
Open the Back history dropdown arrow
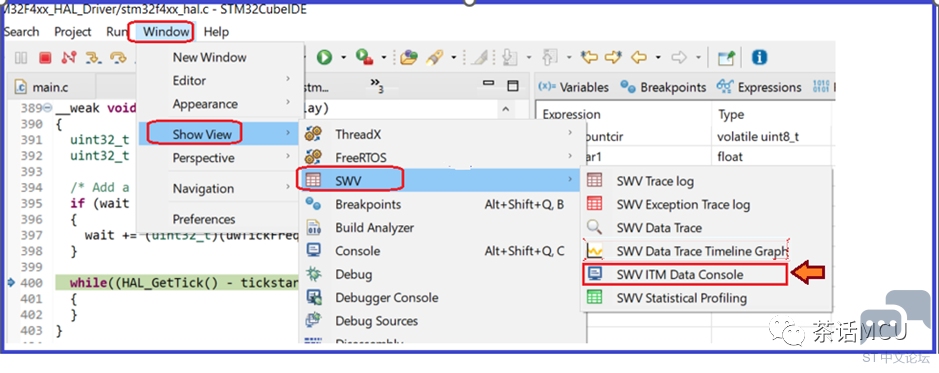(x=658, y=58)
